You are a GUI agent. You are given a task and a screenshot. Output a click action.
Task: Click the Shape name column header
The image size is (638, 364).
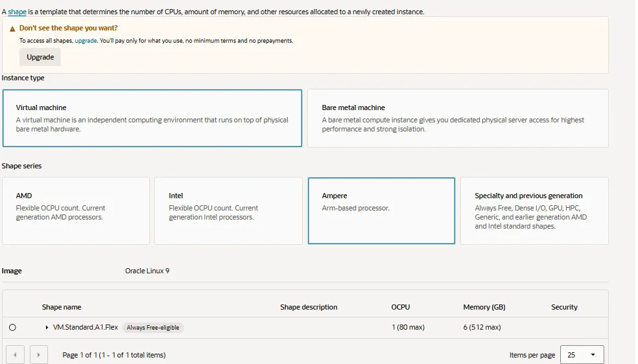(x=62, y=307)
